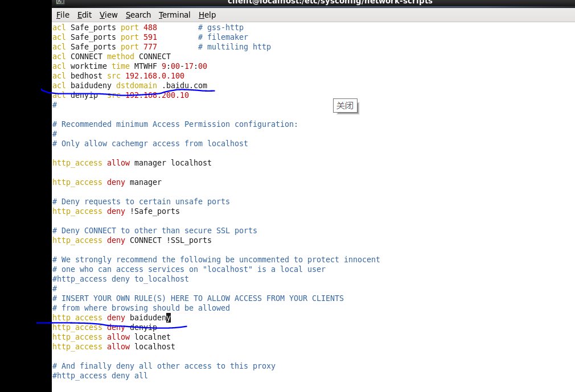Click 'http_access deny !Safe_ports' line
Viewport: 575px width, 392px height.
[x=116, y=212]
